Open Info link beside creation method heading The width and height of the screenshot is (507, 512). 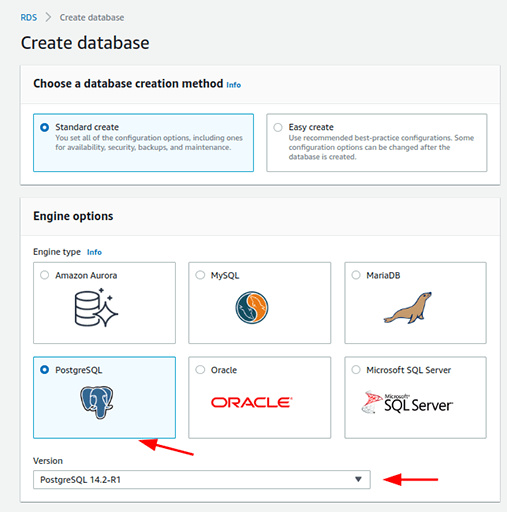click(x=233, y=85)
